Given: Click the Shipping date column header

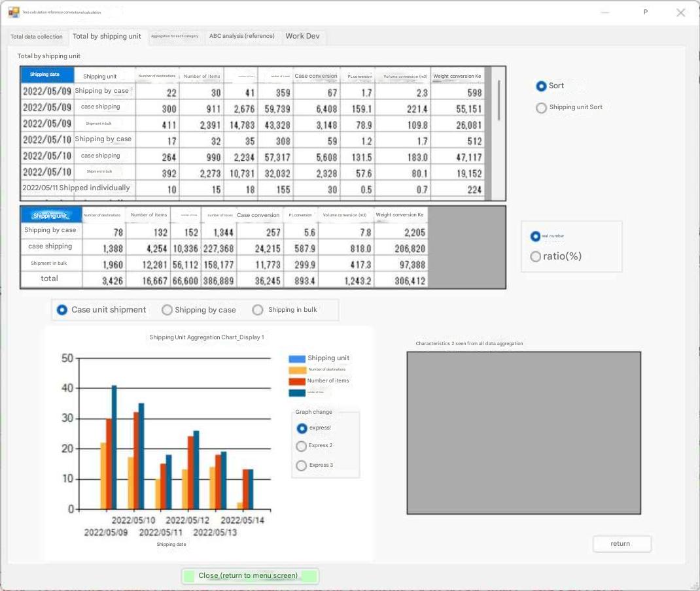Looking at the screenshot, I should pyautogui.click(x=46, y=75).
